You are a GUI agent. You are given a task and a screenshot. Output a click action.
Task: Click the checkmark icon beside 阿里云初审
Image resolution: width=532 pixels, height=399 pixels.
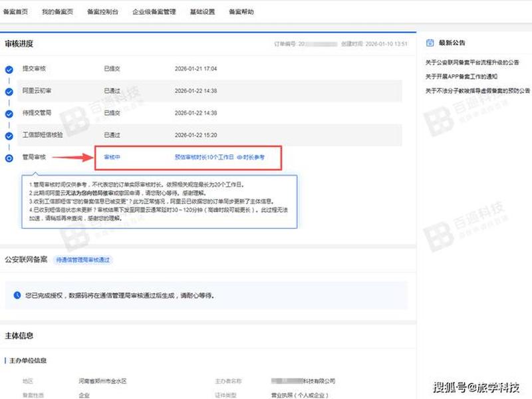(x=9, y=92)
